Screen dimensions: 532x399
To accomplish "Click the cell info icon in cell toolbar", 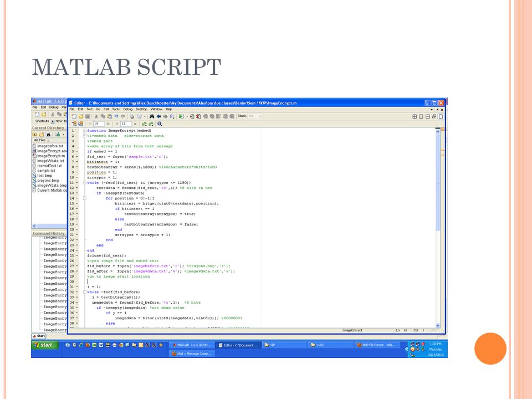I will 160,124.
